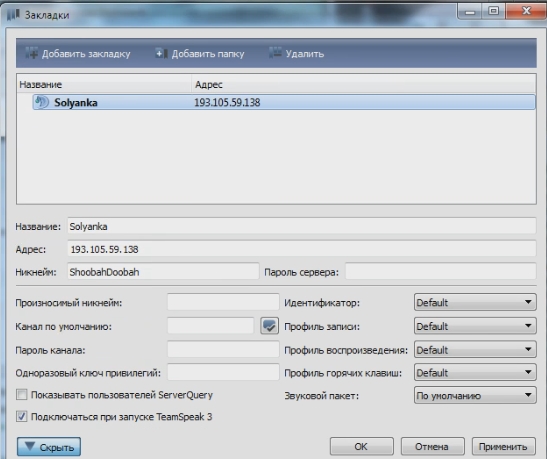Click the Добавить папку label
Image resolution: width=547 pixels, height=459 pixels.
208,54
